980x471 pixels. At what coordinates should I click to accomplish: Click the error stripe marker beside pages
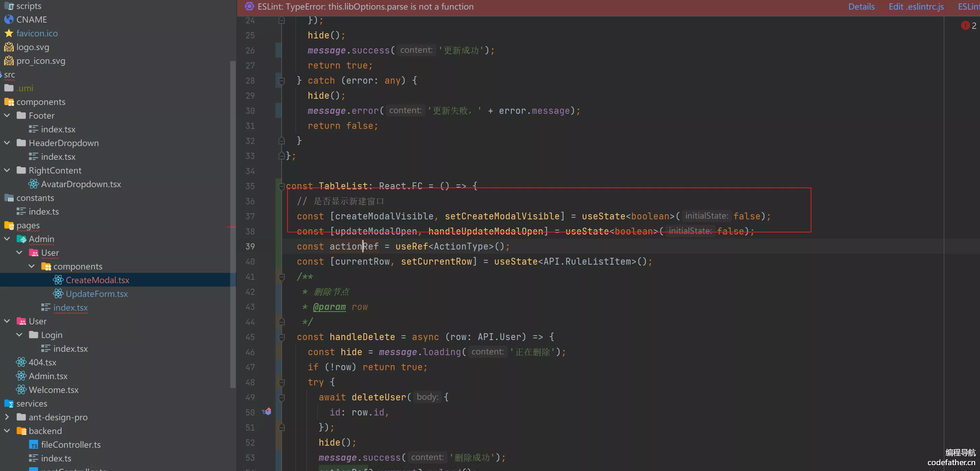coord(232,227)
